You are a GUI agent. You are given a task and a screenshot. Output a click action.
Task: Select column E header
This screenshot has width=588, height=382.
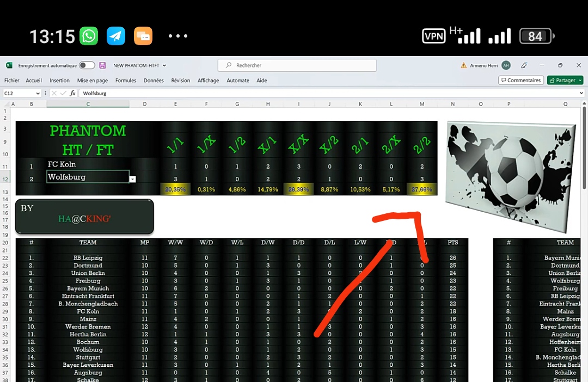point(175,104)
